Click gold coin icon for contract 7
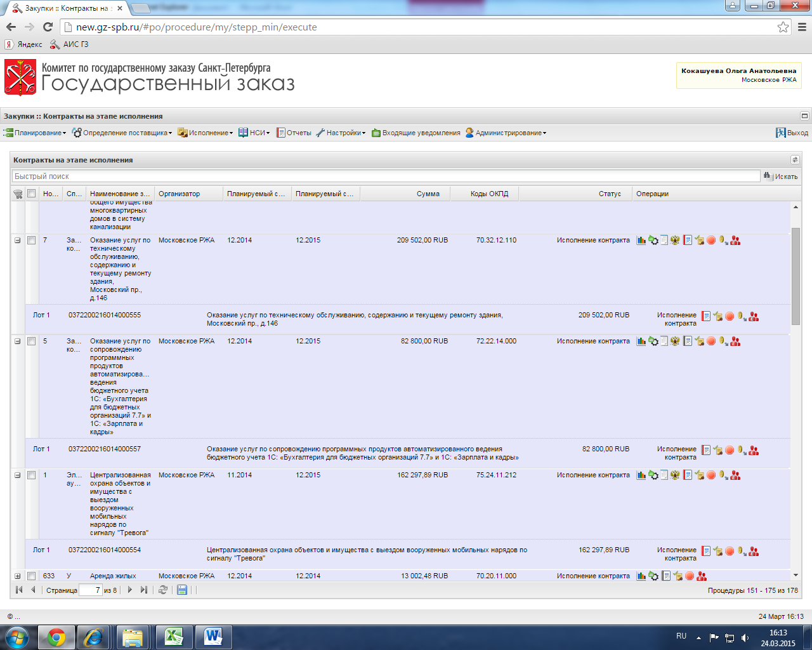 [x=723, y=240]
